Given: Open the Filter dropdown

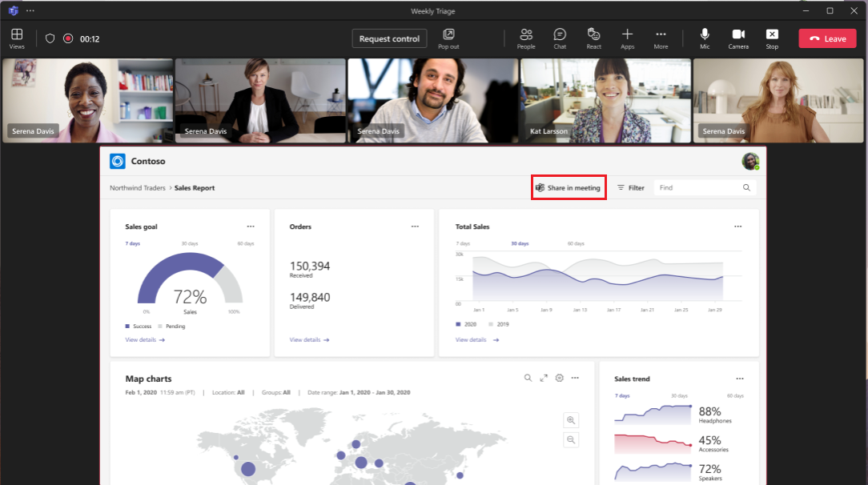Looking at the screenshot, I should 632,187.
